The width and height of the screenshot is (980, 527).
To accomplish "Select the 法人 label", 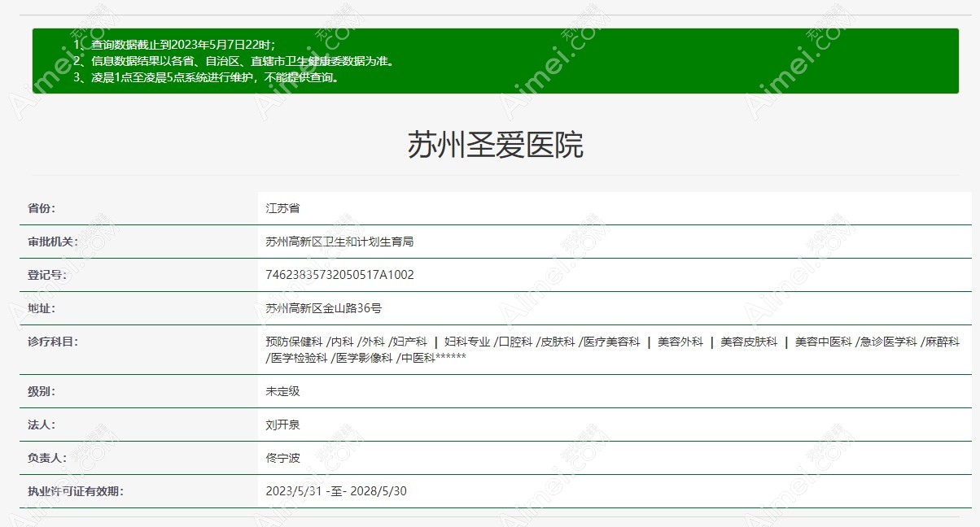I will pyautogui.click(x=42, y=425).
